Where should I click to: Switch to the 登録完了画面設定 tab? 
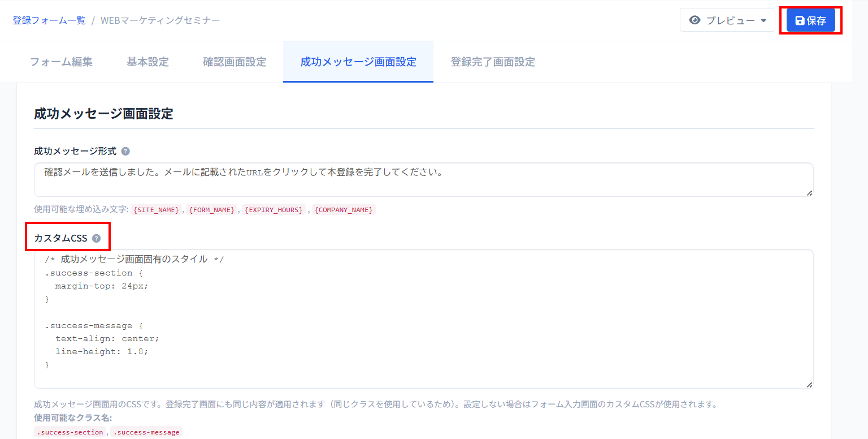(492, 62)
